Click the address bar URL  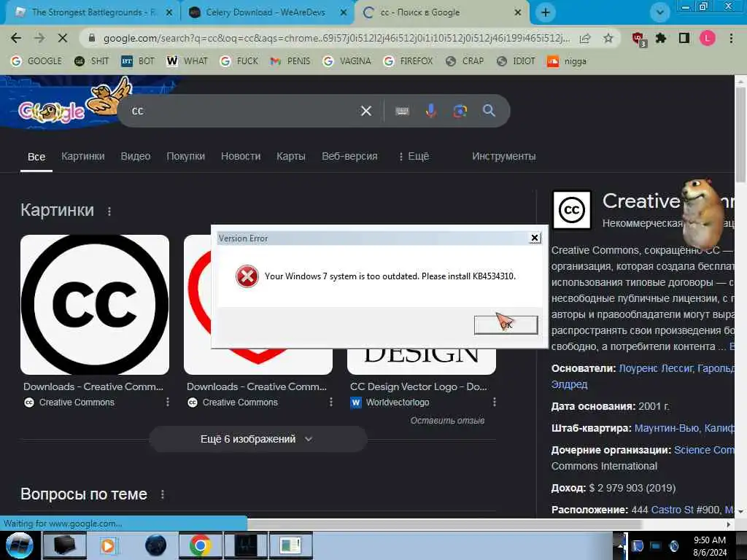(336, 38)
